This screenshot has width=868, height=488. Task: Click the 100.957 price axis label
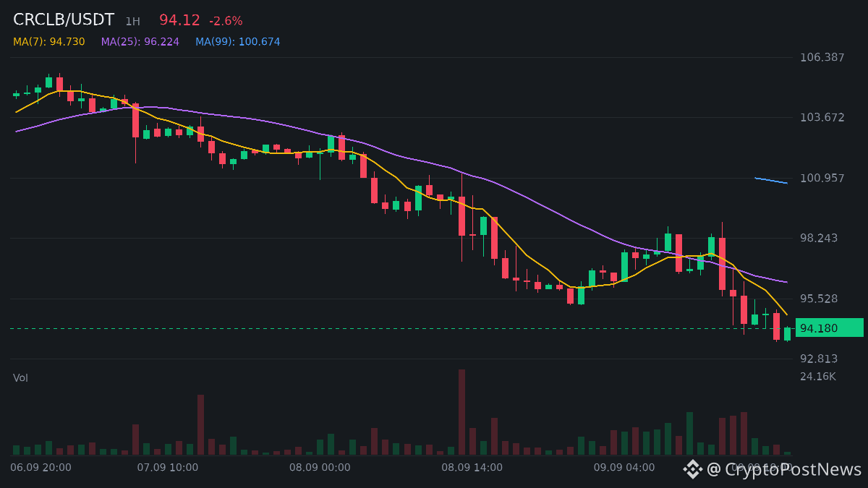click(822, 178)
